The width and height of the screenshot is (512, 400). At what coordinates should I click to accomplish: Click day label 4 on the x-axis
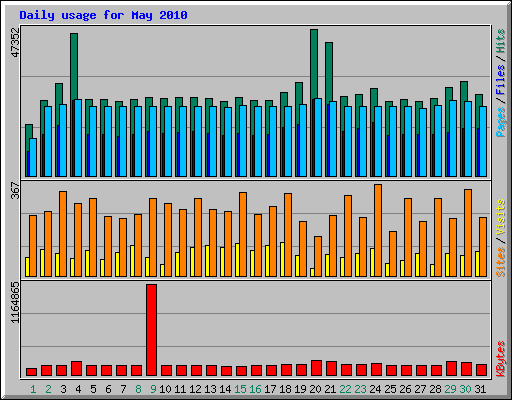pos(78,389)
